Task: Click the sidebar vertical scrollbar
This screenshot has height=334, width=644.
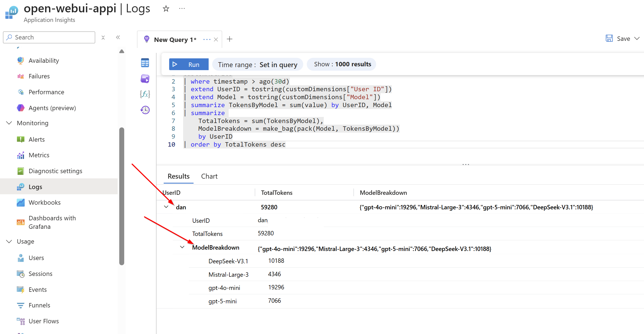Action: tap(122, 196)
